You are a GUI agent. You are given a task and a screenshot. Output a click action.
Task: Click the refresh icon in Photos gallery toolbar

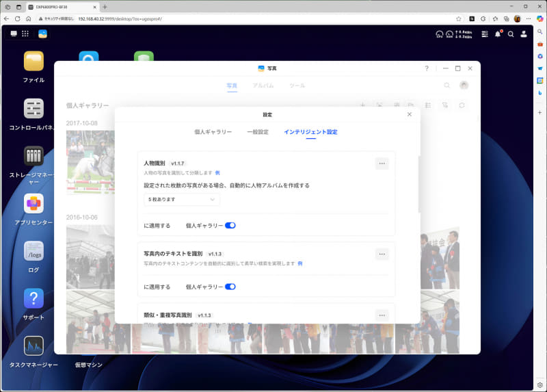(462, 105)
